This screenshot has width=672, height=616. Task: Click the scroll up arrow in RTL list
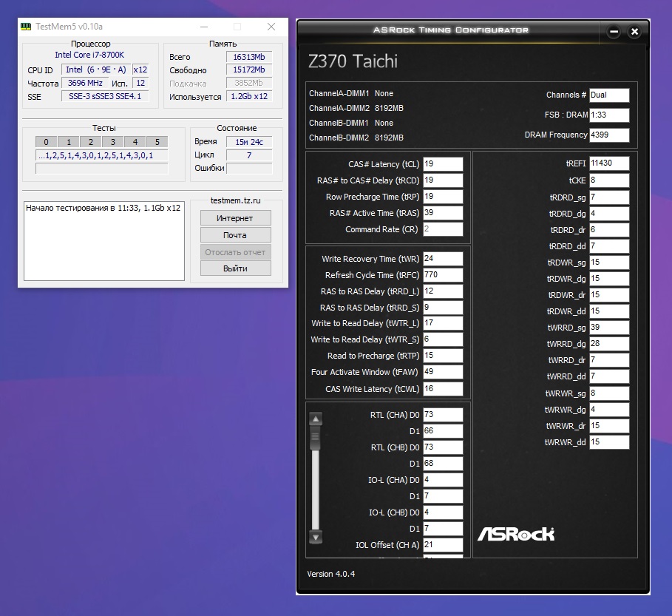point(316,419)
